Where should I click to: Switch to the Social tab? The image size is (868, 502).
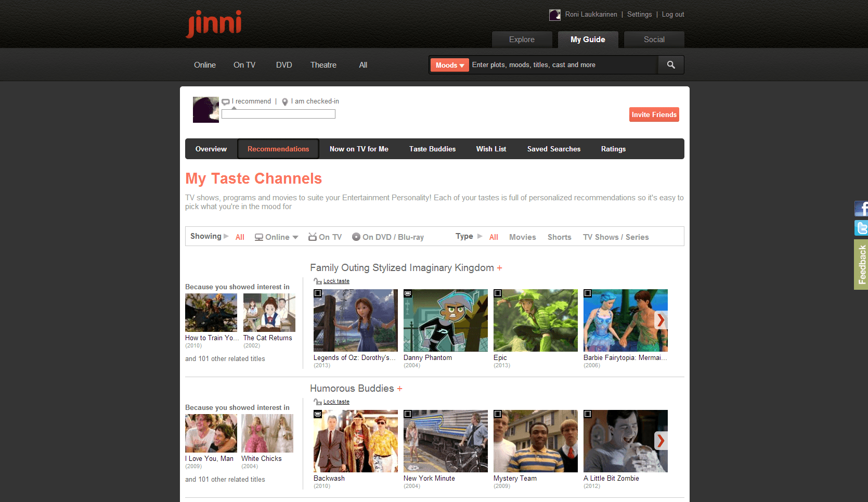pos(654,40)
